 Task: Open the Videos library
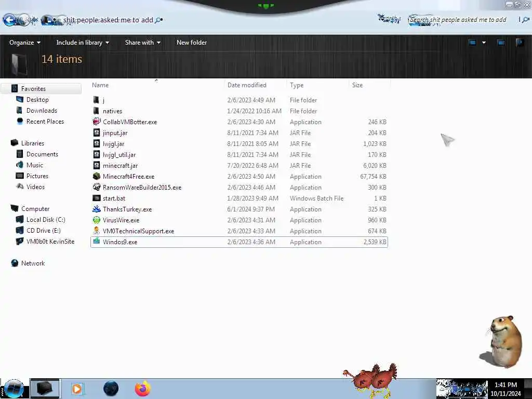tap(35, 187)
